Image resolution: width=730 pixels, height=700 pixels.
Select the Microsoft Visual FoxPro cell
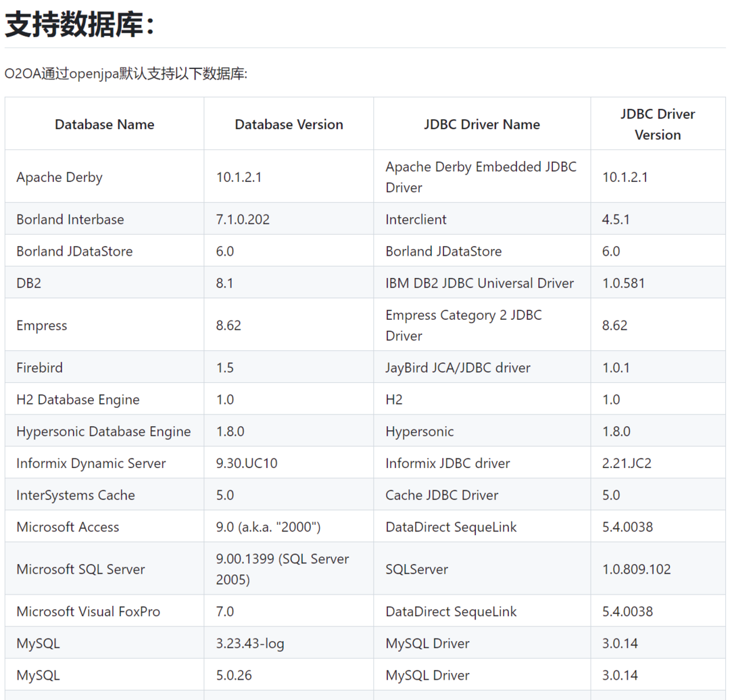click(88, 611)
